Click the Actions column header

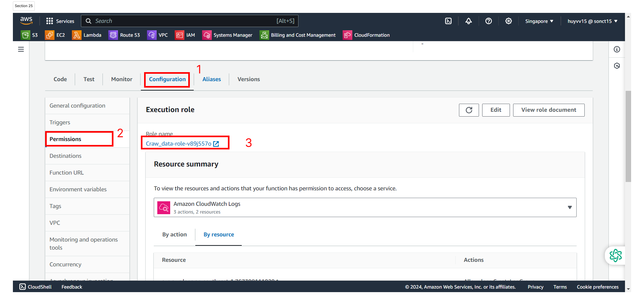[473, 260]
